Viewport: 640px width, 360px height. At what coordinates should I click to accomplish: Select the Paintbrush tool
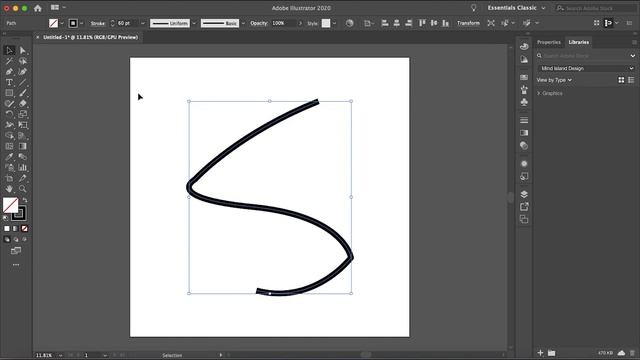point(22,93)
